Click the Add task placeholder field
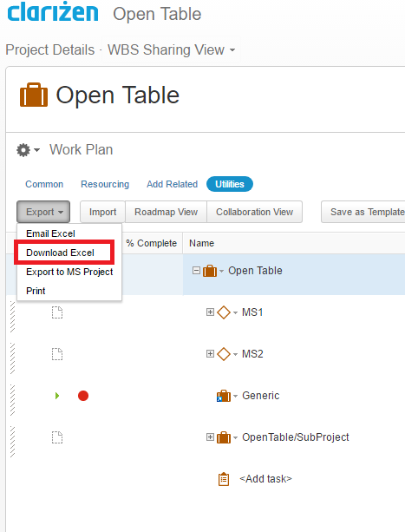 point(265,479)
